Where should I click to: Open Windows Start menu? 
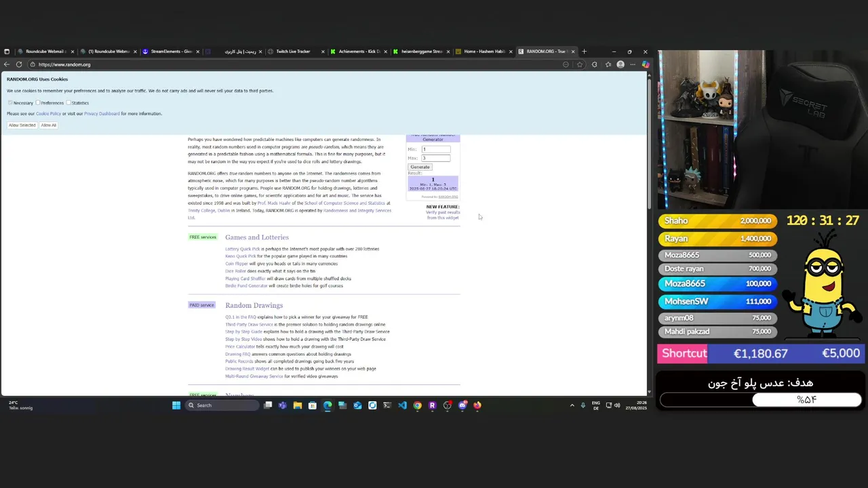tap(176, 405)
